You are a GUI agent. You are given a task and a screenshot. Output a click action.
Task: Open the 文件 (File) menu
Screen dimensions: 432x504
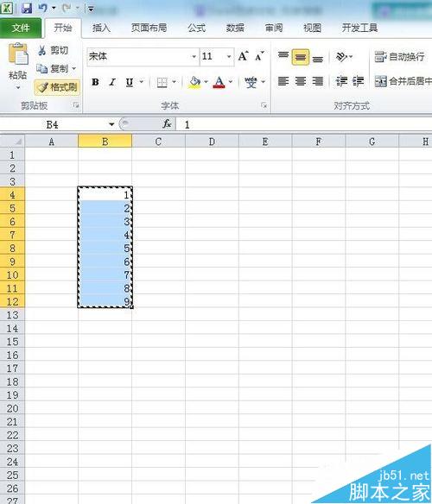21,28
